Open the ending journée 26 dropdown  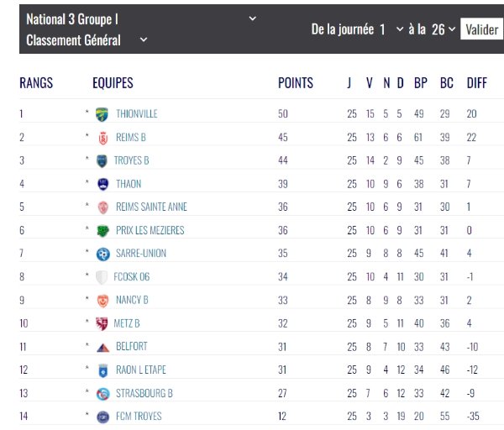tap(444, 29)
